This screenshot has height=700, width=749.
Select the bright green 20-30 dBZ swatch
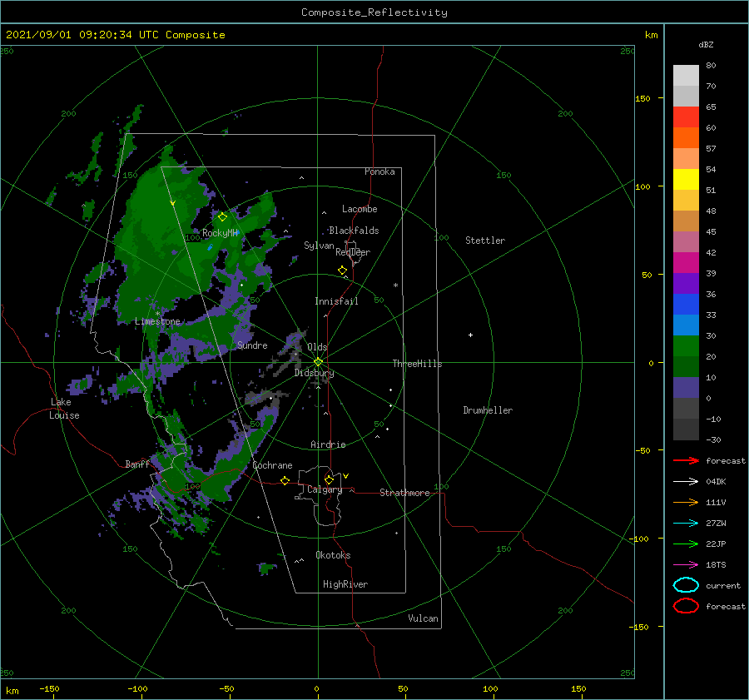686,346
